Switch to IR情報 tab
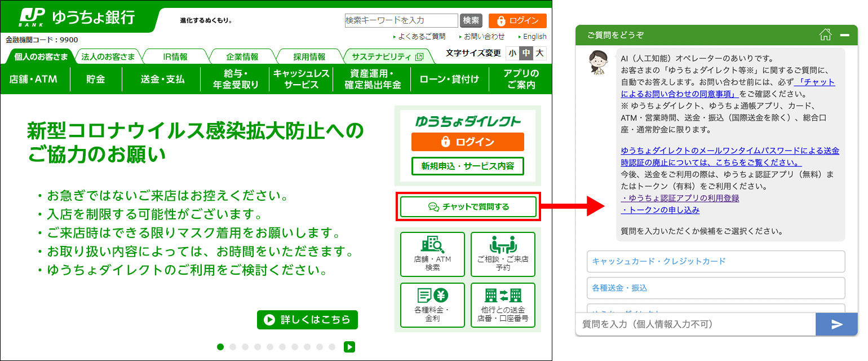The image size is (868, 361). click(175, 57)
